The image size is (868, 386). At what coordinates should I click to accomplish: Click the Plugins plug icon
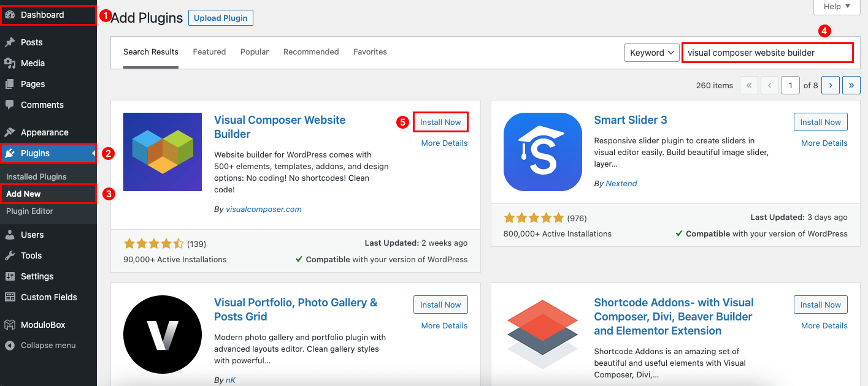pos(10,153)
